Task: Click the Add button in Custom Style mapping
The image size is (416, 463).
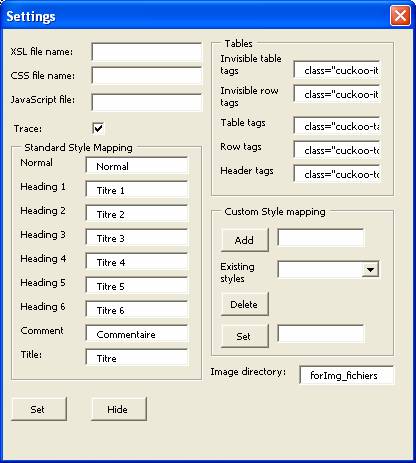Action: [x=244, y=240]
